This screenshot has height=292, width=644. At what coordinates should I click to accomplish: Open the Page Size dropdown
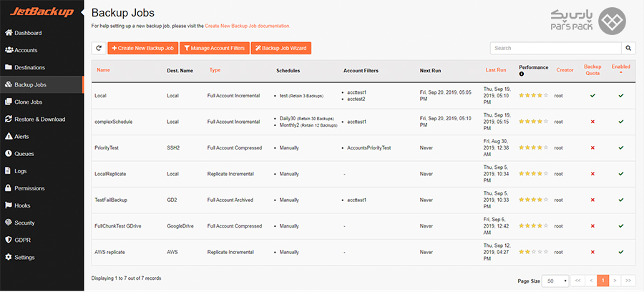click(555, 281)
